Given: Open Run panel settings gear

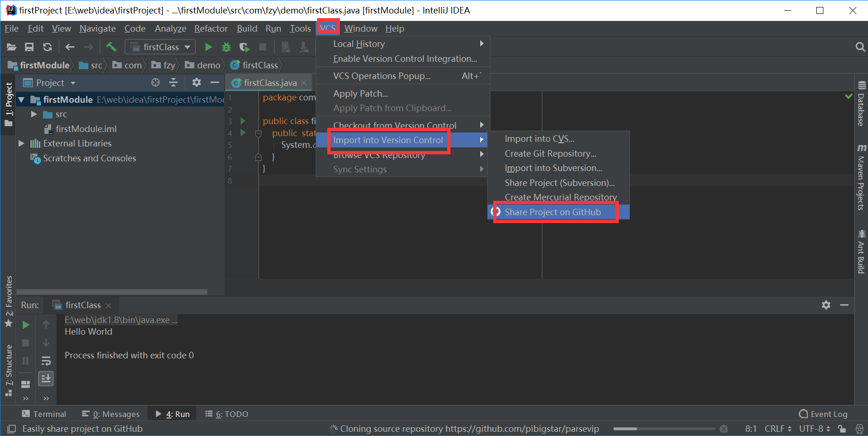Looking at the screenshot, I should [x=826, y=305].
